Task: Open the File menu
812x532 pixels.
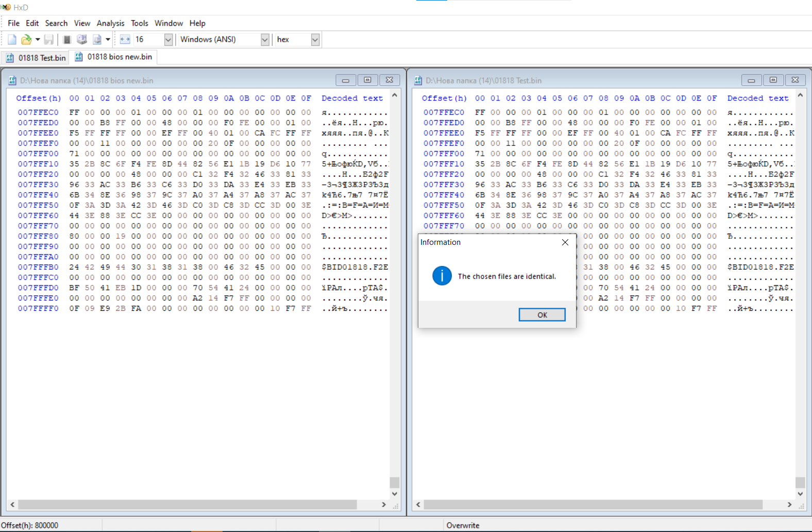Action: 13,23
